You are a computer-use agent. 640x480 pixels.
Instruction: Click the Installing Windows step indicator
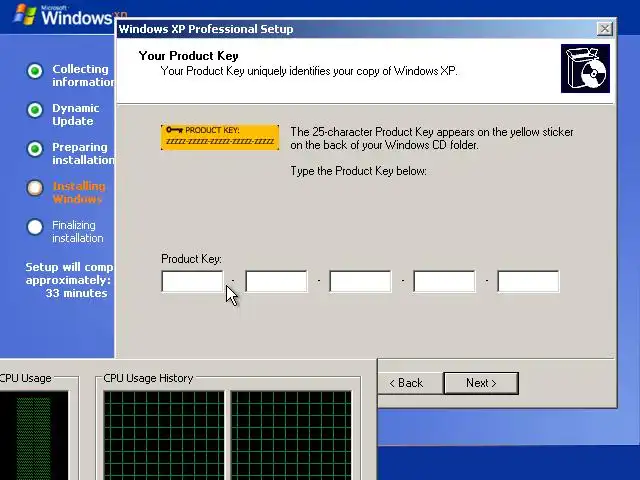35,188
